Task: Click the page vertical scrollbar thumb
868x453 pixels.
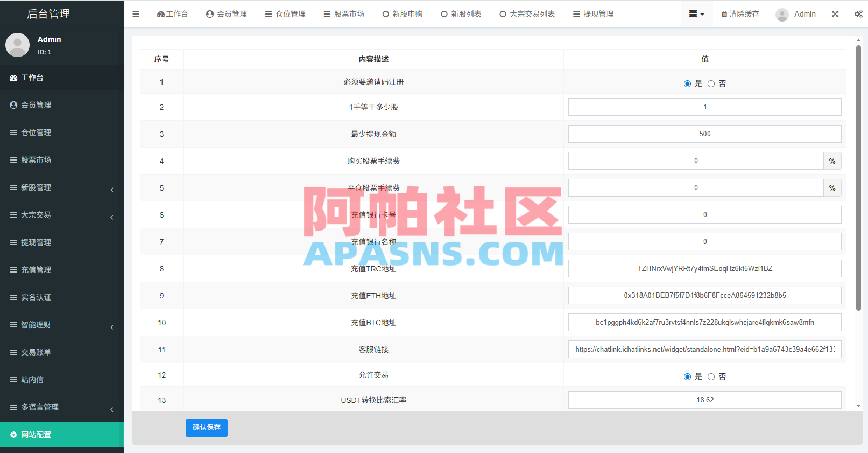Action: (858, 178)
